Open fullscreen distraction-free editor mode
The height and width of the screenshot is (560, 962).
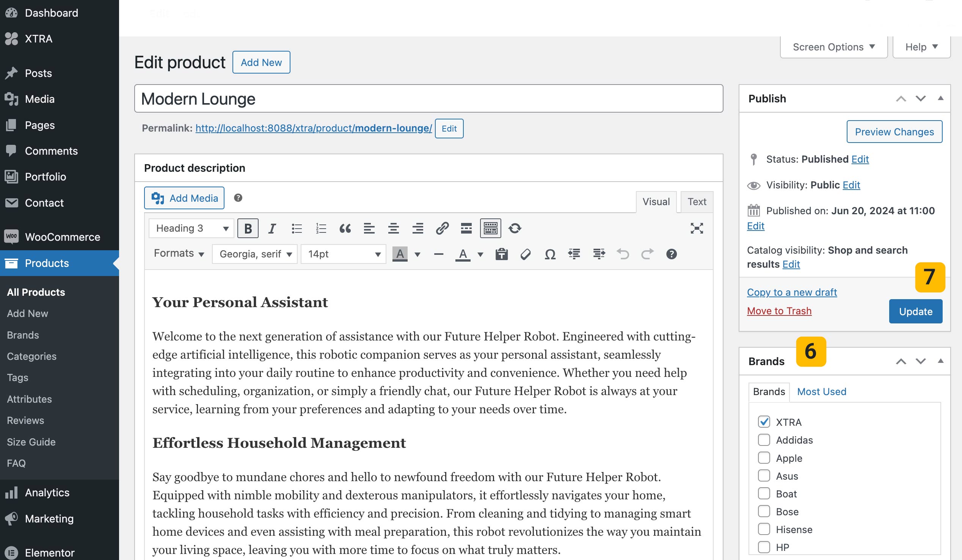click(696, 228)
